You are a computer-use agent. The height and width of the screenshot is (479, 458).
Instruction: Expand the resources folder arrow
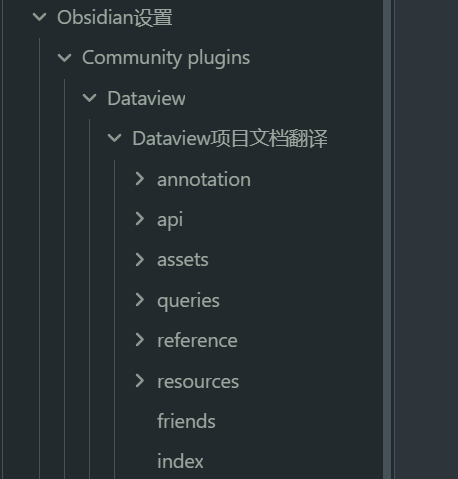(140, 381)
